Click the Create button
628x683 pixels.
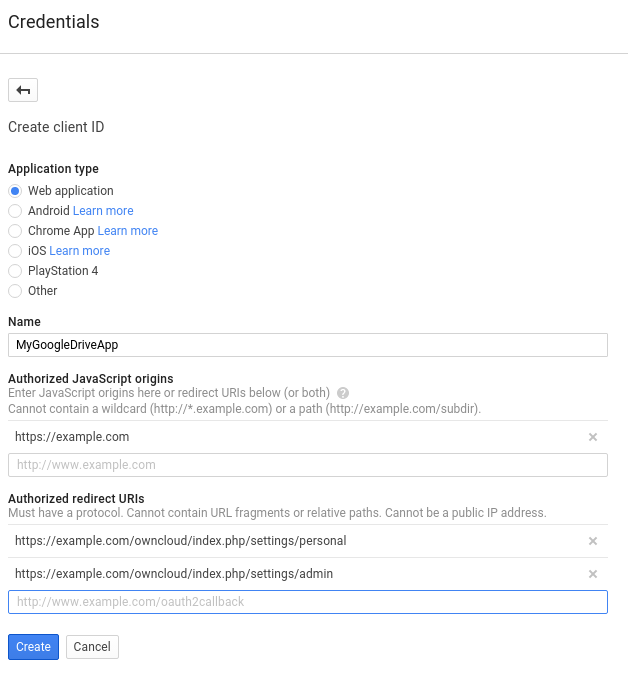coord(33,647)
